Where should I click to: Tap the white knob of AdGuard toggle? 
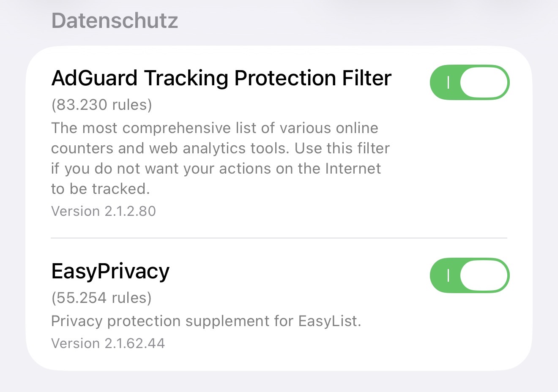[x=483, y=82]
